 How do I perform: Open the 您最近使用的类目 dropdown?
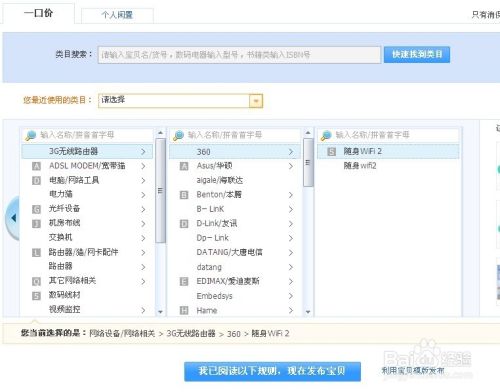pyautogui.click(x=180, y=100)
